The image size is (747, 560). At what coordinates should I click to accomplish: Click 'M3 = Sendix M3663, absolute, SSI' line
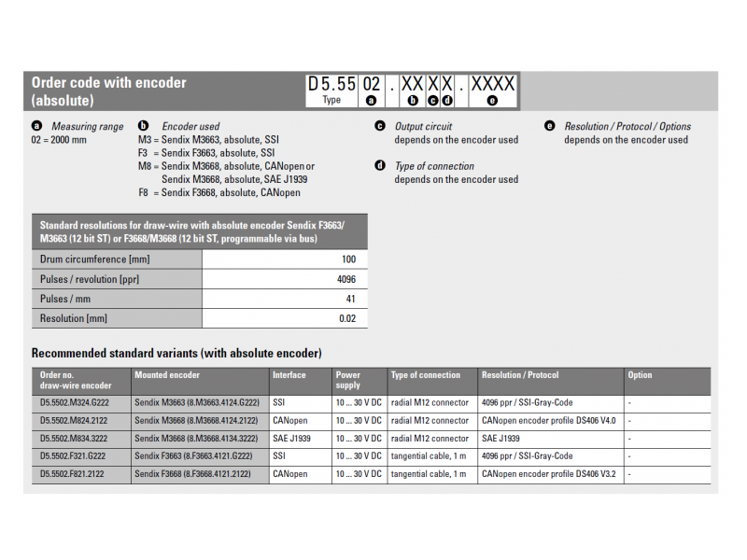[x=208, y=139]
